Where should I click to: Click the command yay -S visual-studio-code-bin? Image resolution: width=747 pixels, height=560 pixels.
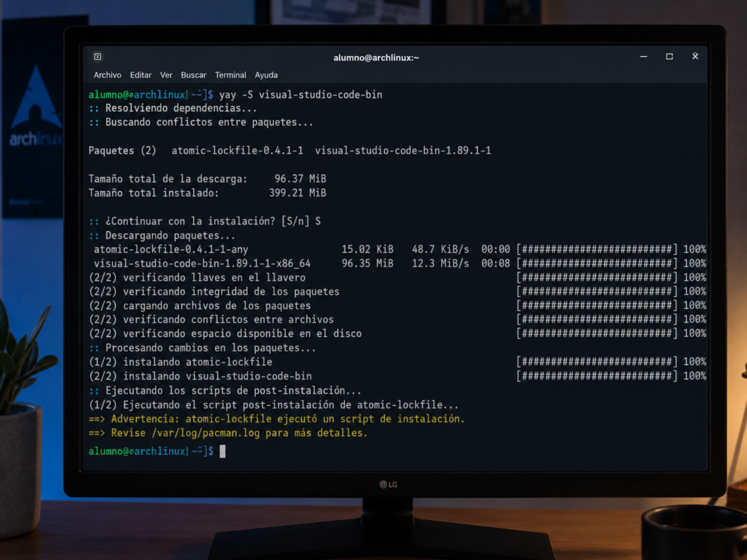[301, 94]
